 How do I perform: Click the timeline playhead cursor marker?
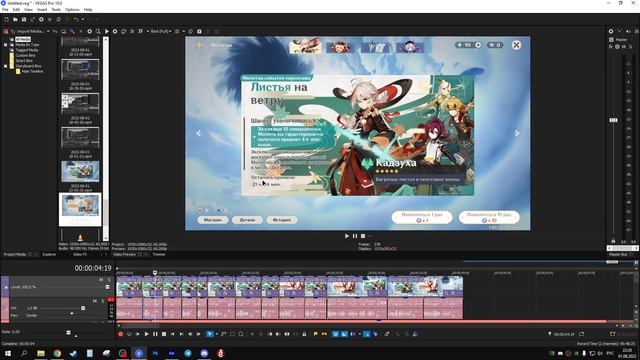click(155, 272)
